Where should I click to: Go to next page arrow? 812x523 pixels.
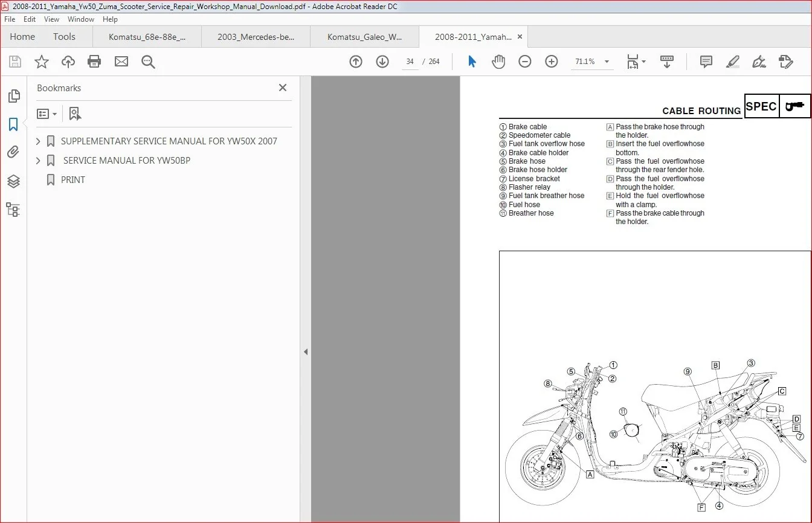pyautogui.click(x=382, y=62)
